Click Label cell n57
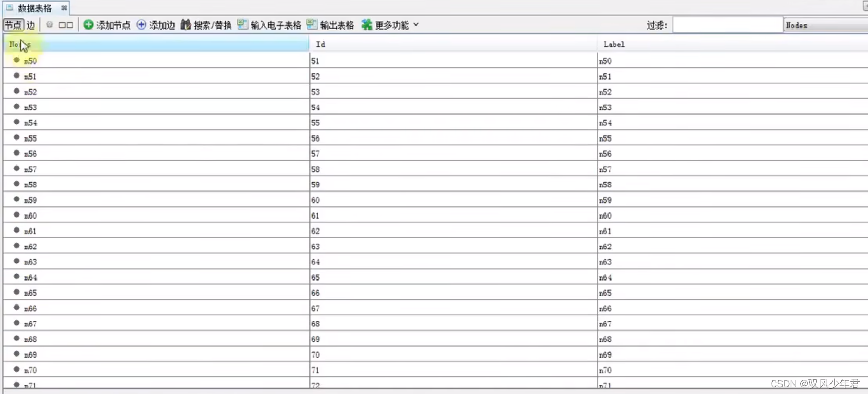 pyautogui.click(x=733, y=169)
